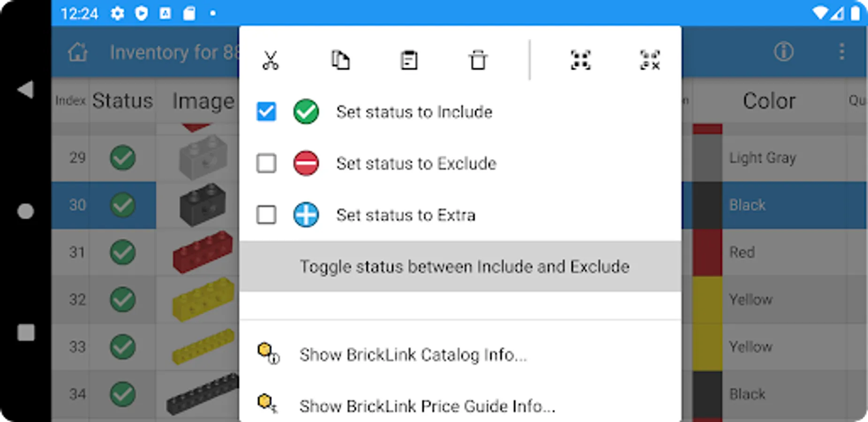Viewport: 868px width, 422px height.
Task: Select Toggle status between Include and Exclude
Action: pyautogui.click(x=464, y=267)
